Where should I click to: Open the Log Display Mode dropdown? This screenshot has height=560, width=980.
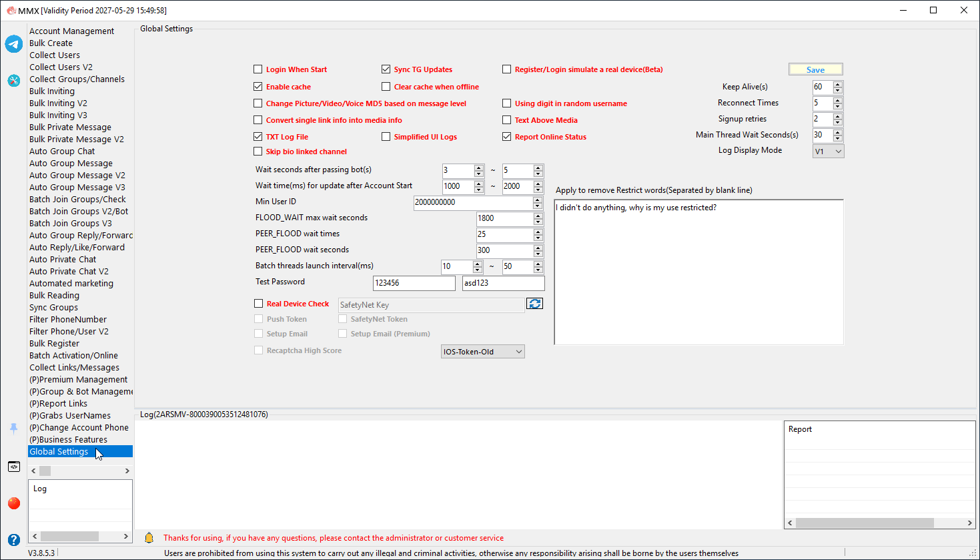829,152
